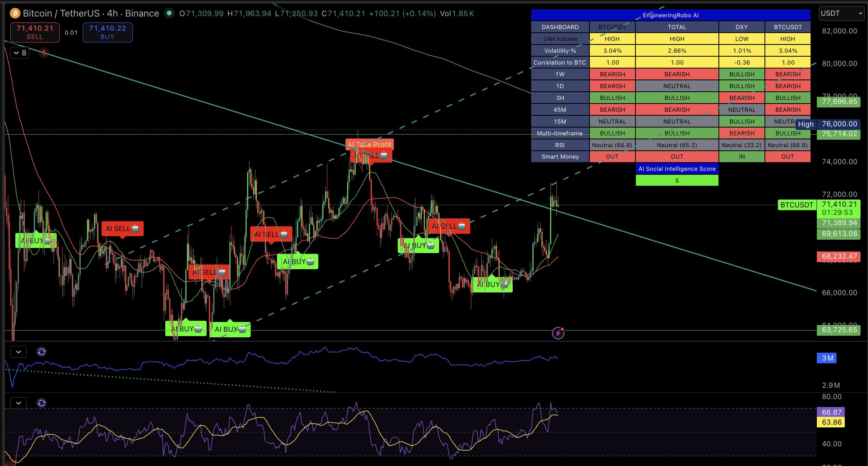Refresh the volume indicator pane
Viewport: 868px width, 466px height.
click(x=42, y=352)
